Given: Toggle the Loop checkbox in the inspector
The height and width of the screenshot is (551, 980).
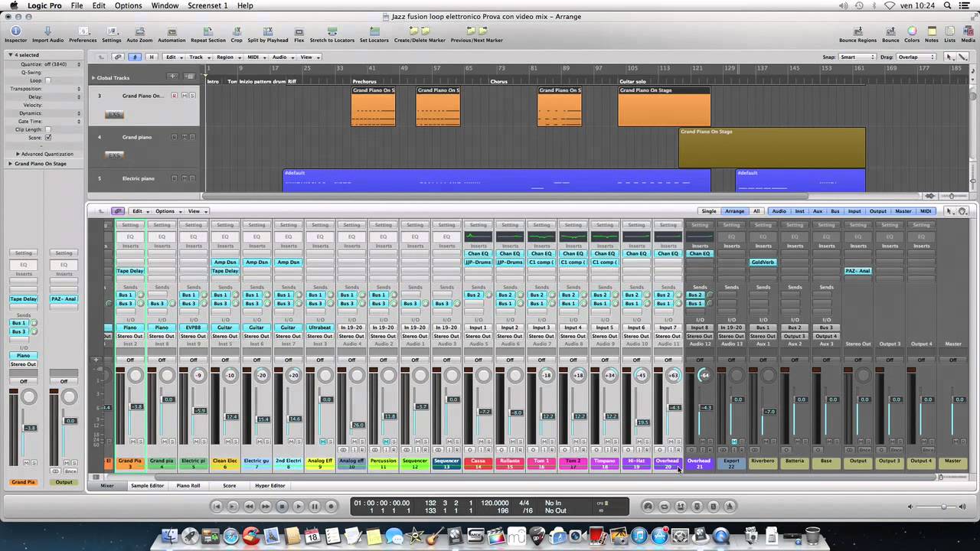Looking at the screenshot, I should [x=47, y=80].
